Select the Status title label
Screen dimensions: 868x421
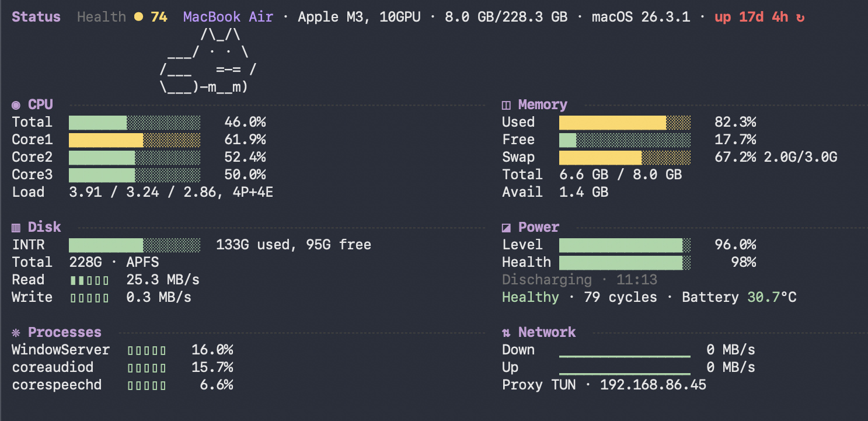(36, 17)
